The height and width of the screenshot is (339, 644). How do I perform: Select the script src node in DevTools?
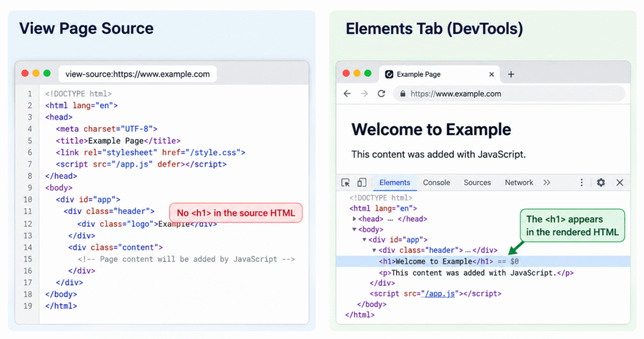click(435, 293)
